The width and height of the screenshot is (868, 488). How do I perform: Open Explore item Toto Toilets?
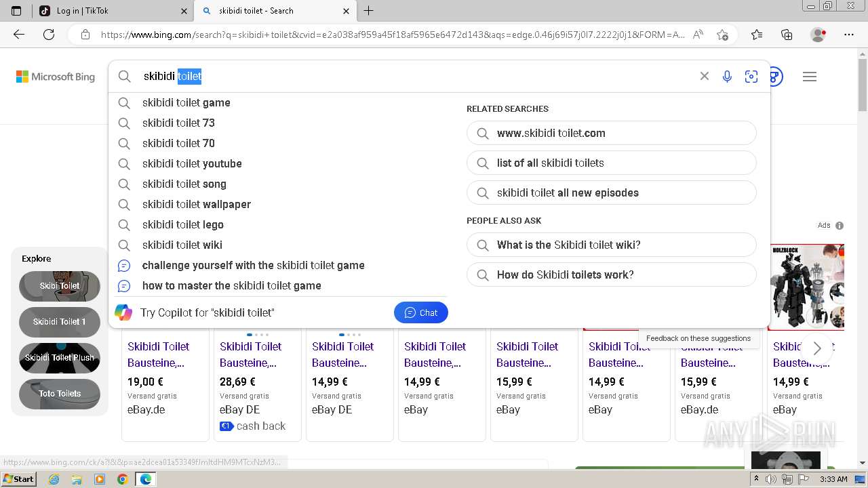point(60,394)
